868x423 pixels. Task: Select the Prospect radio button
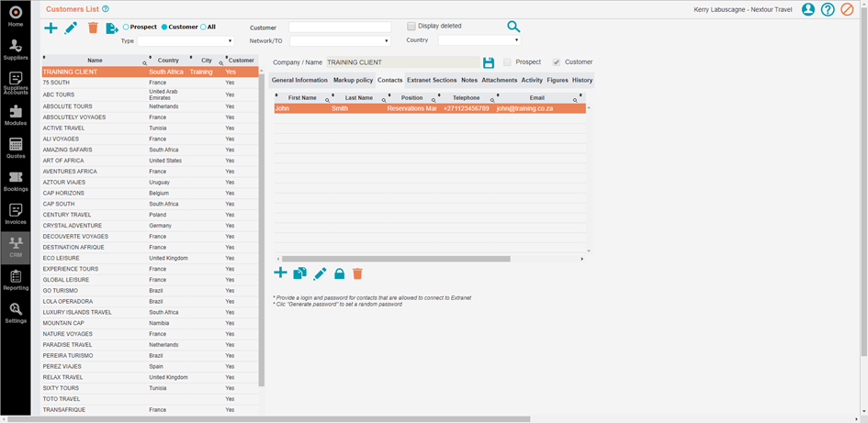126,27
